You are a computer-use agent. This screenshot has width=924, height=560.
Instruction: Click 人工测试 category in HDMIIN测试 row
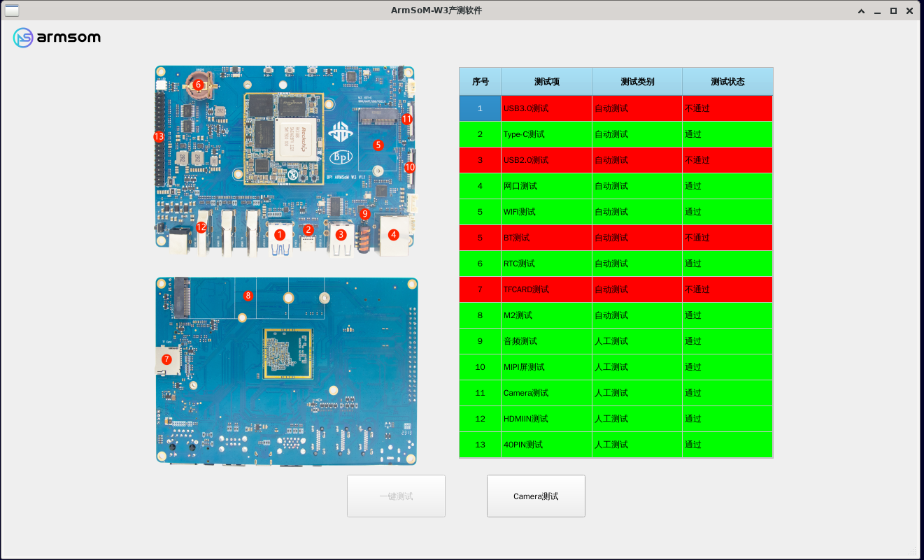[637, 419]
